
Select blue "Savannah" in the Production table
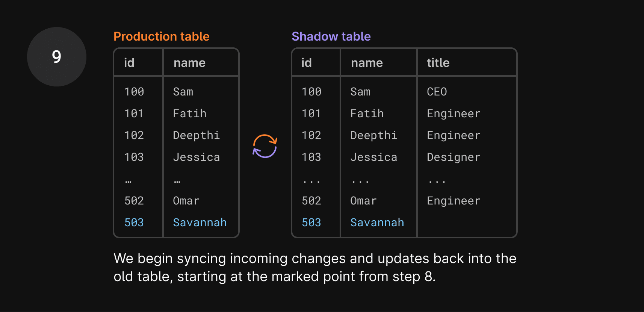coord(200,223)
